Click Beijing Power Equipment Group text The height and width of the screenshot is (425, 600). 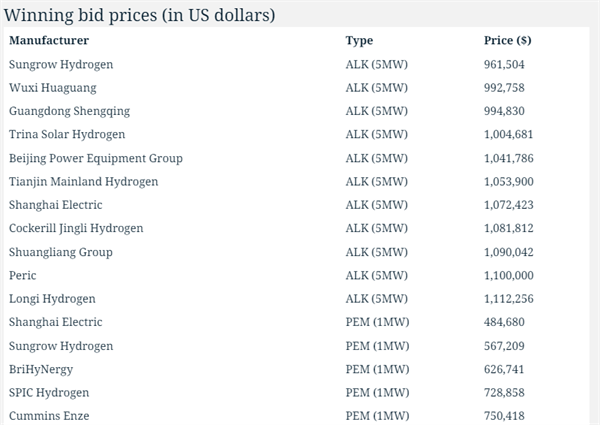click(x=96, y=158)
